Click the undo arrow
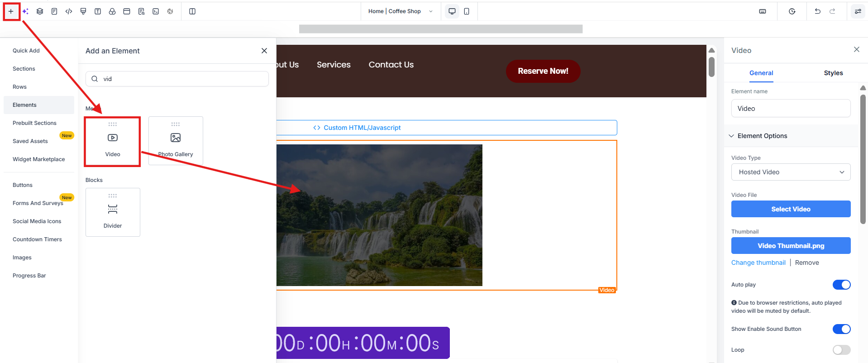 point(817,11)
